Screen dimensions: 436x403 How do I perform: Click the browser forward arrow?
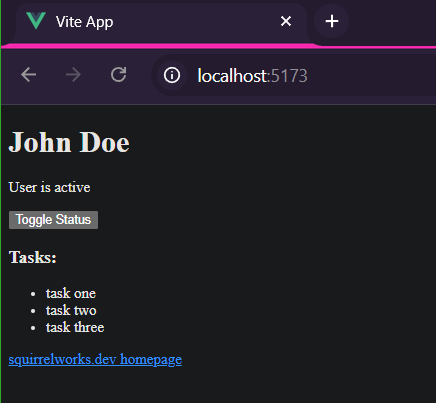pos(73,74)
